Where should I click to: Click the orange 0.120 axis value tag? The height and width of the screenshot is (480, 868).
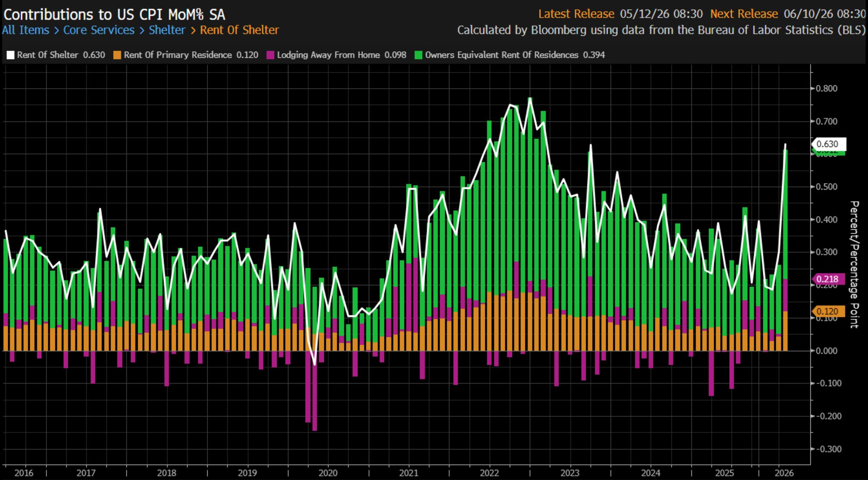tap(828, 311)
